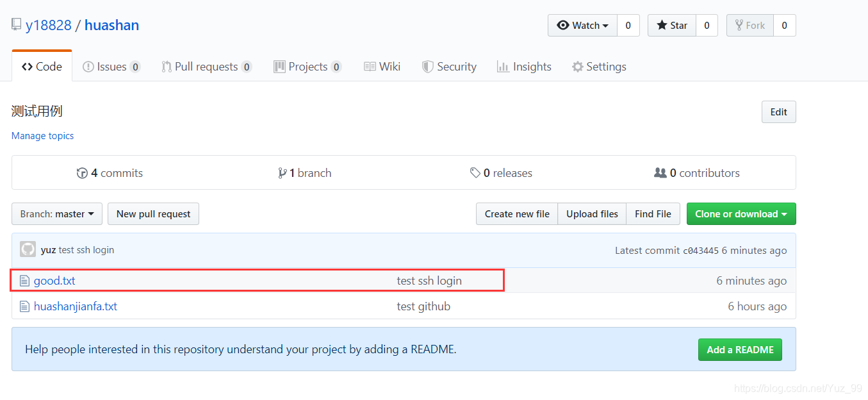The image size is (868, 400).
Task: Click the repository book icon beside y18828
Action: pyautogui.click(x=16, y=25)
